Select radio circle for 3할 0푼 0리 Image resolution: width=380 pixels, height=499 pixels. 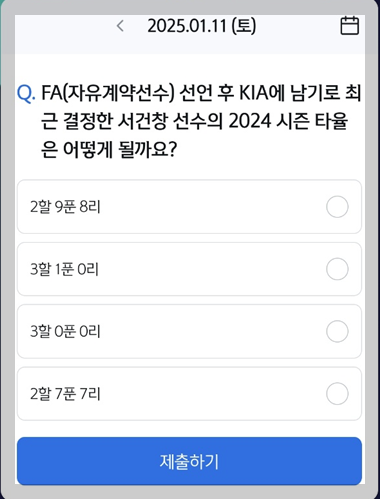337,331
